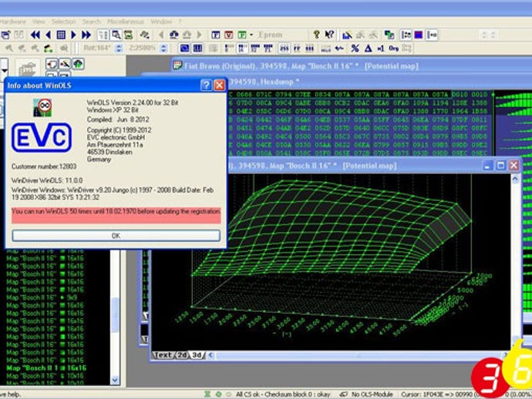Click the yellow lightbulb help icon

316,35
